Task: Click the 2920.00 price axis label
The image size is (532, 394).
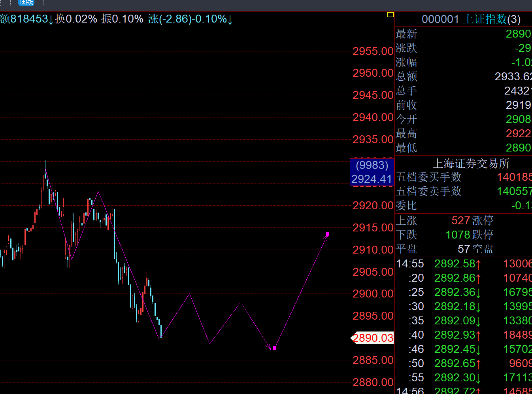Action: pos(373,205)
